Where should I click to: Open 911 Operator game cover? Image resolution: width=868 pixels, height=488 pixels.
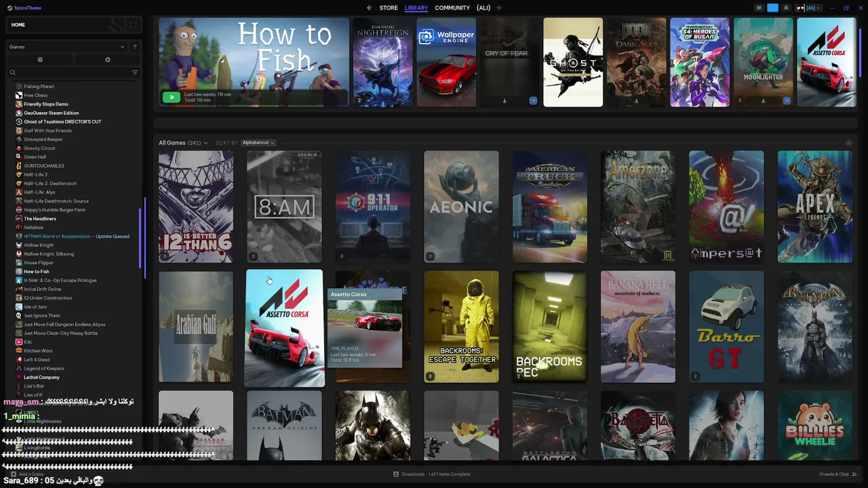click(x=373, y=207)
